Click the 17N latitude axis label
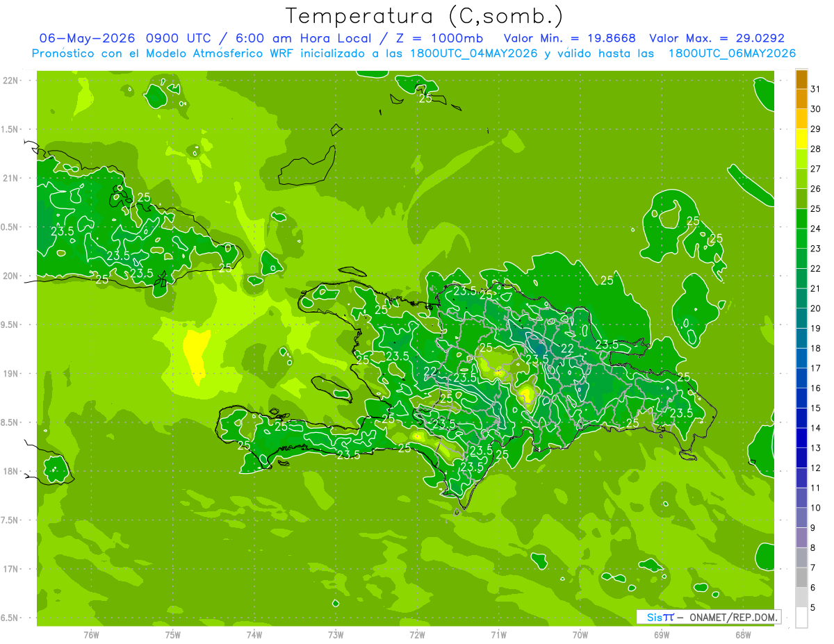This screenshot has width=834, height=644. [11, 569]
